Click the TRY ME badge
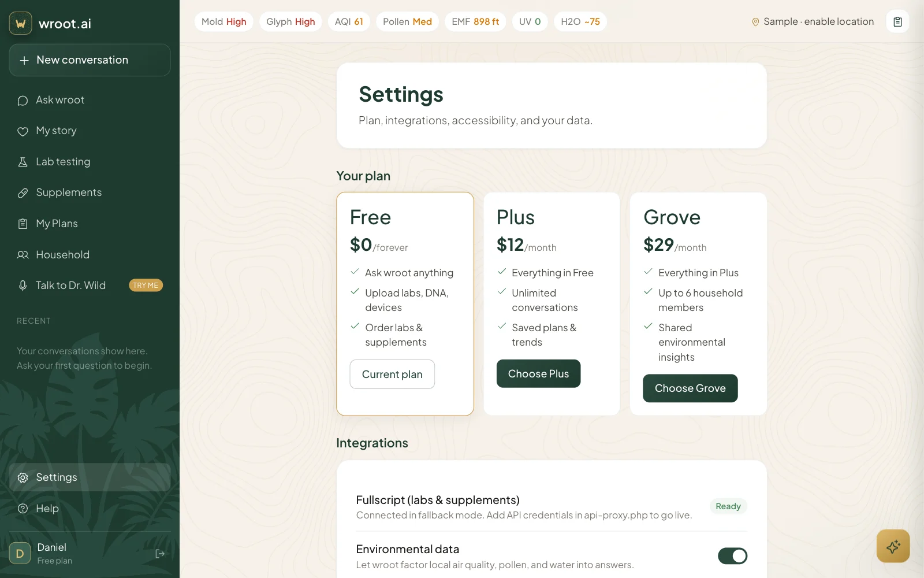The image size is (924, 578). (146, 286)
